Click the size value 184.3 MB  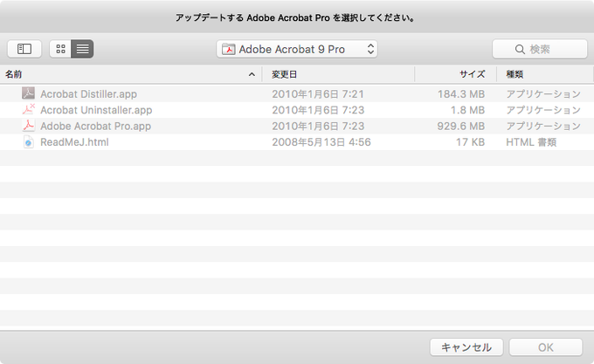click(461, 94)
